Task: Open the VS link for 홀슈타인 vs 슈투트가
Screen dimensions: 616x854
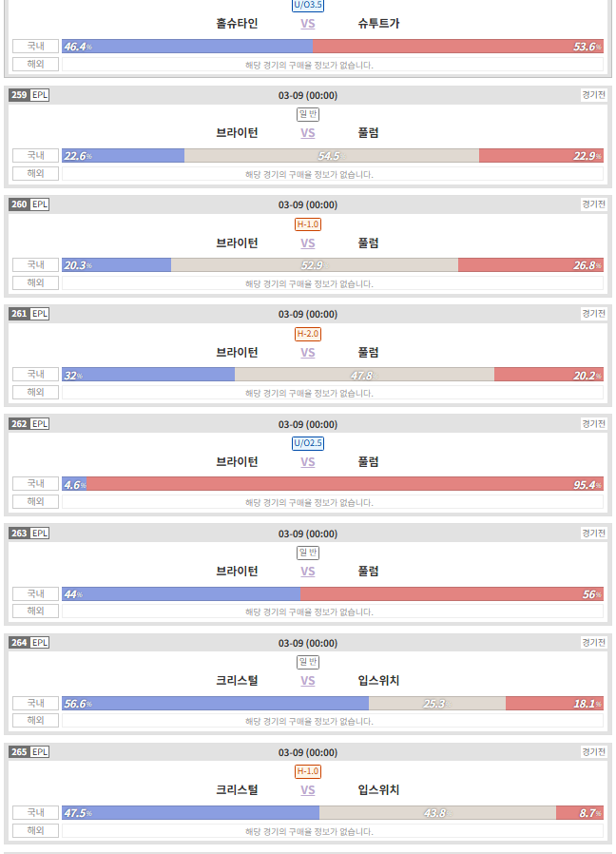Action: [308, 24]
